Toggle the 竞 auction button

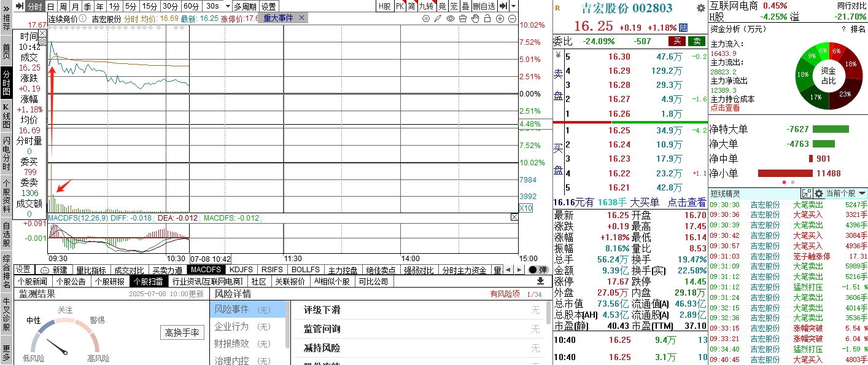click(x=441, y=6)
